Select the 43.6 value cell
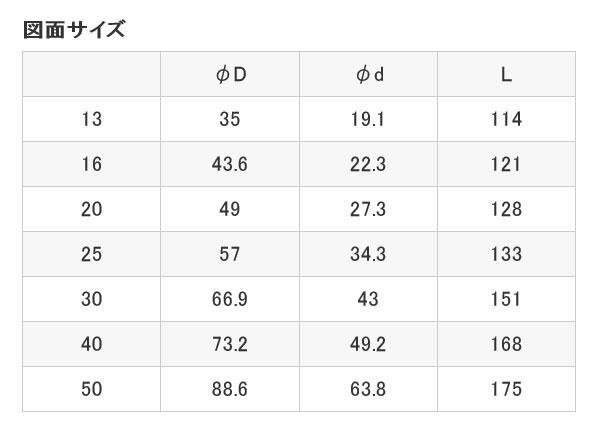 tap(230, 164)
